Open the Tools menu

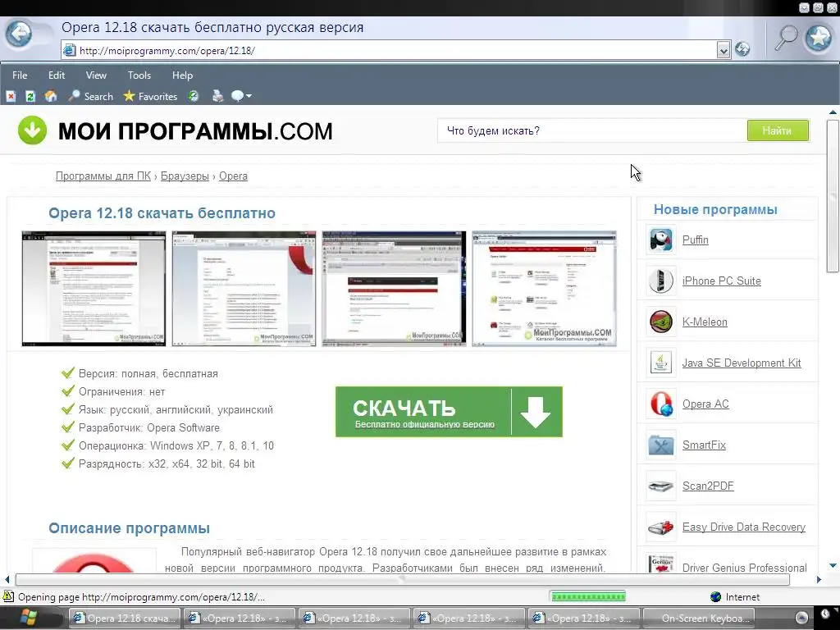click(x=139, y=75)
